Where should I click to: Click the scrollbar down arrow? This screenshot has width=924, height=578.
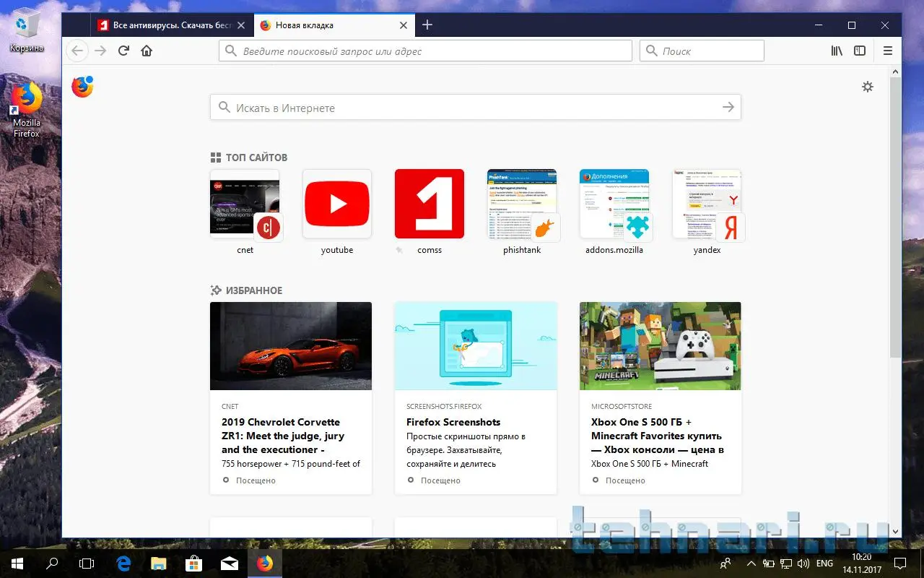click(x=895, y=531)
